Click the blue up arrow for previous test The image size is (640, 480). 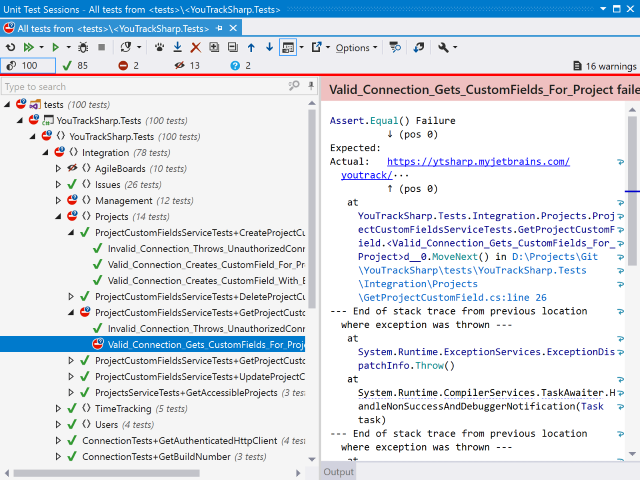[x=251, y=47]
